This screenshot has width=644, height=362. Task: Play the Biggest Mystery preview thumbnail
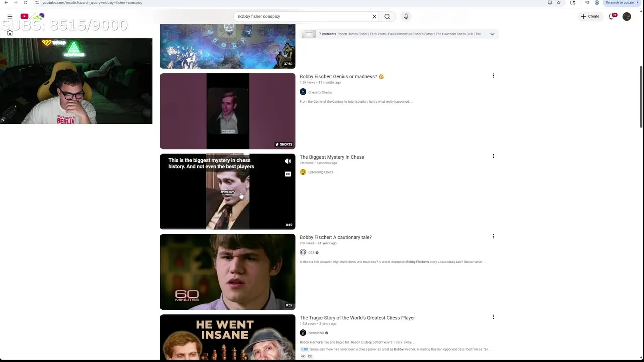[227, 192]
